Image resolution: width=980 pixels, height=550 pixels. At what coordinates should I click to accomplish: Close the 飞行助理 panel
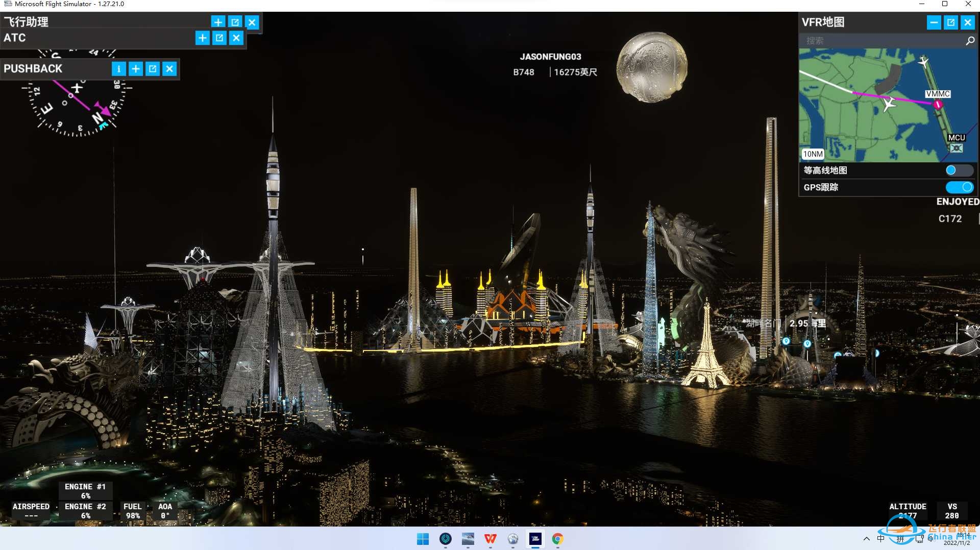(x=252, y=22)
